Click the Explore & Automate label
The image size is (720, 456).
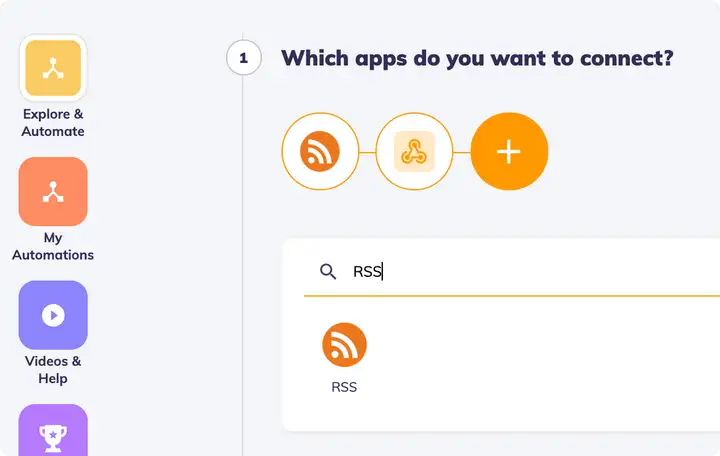point(53,123)
